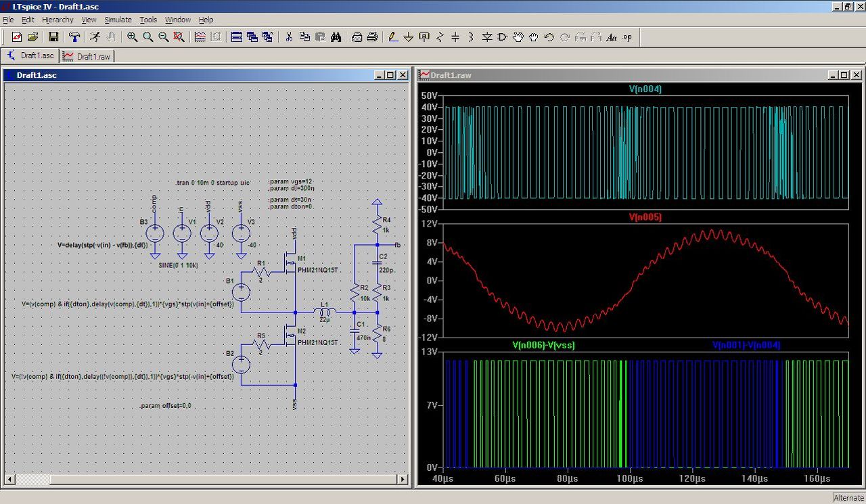Click the V(n004) trace label
This screenshot has width=866, height=504.
tap(645, 89)
